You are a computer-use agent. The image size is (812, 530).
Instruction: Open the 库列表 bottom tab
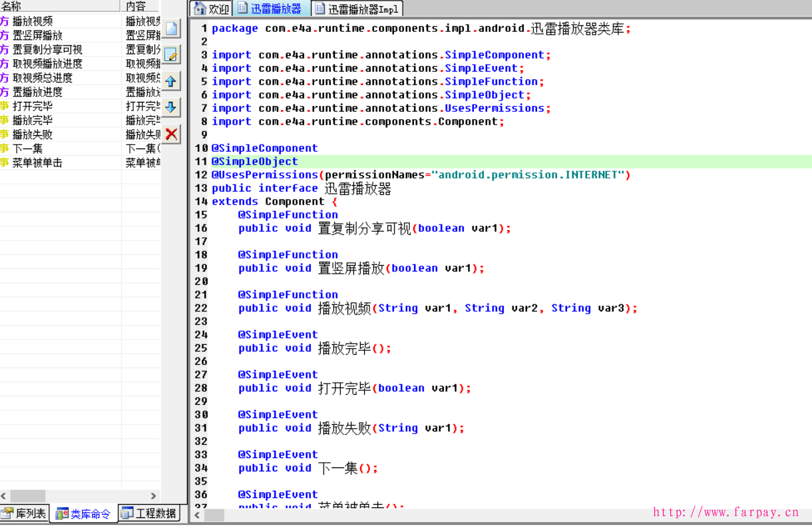(x=25, y=513)
